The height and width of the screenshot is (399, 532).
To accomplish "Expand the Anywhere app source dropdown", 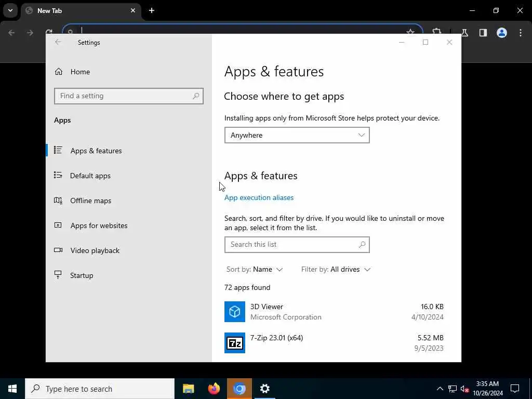I will [x=297, y=135].
